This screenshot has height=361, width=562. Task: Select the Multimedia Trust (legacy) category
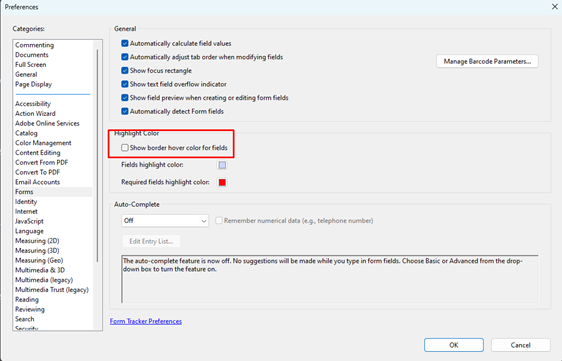click(52, 290)
